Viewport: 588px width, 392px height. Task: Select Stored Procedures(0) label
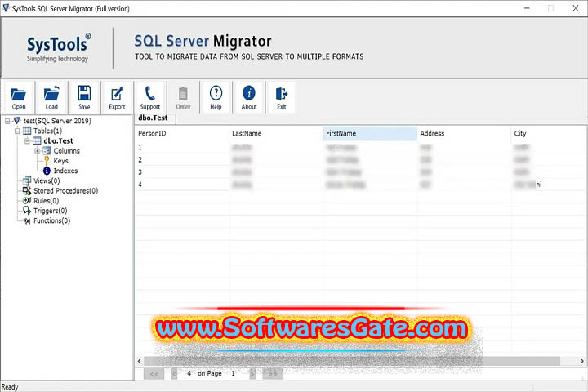pos(65,190)
